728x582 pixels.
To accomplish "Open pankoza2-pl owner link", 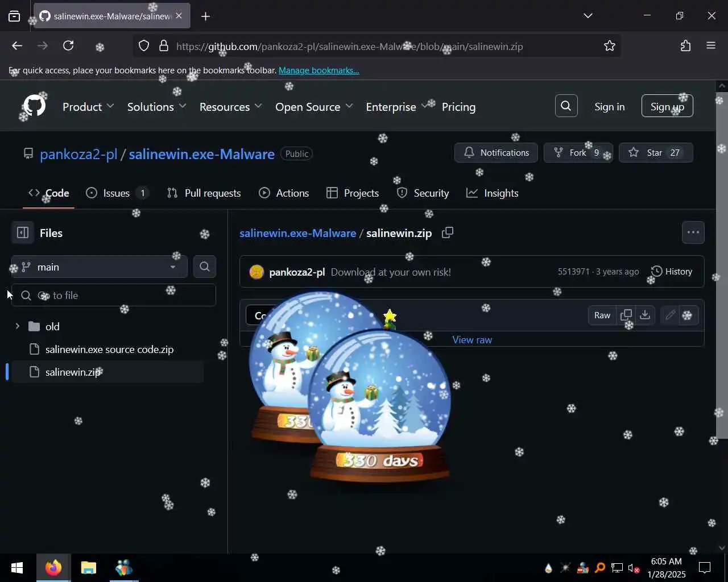I will (78, 154).
